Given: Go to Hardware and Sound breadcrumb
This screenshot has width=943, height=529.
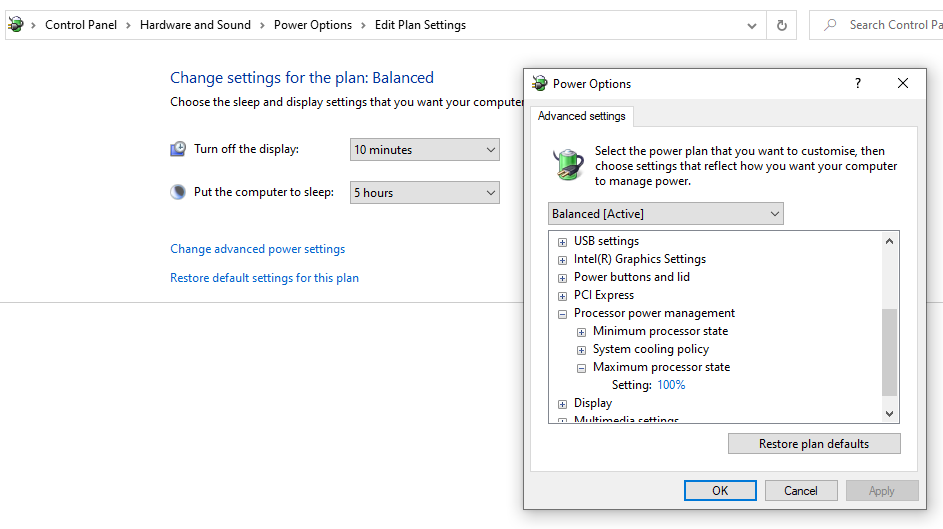Looking at the screenshot, I should (195, 25).
